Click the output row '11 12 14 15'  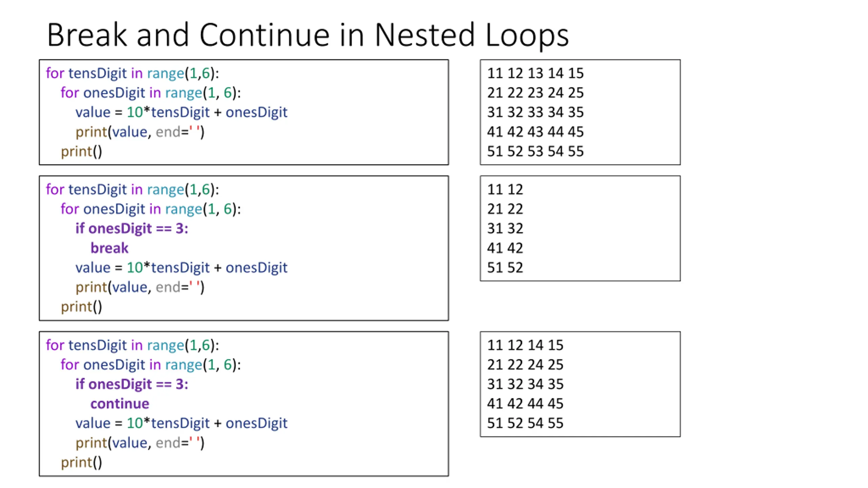coord(525,345)
